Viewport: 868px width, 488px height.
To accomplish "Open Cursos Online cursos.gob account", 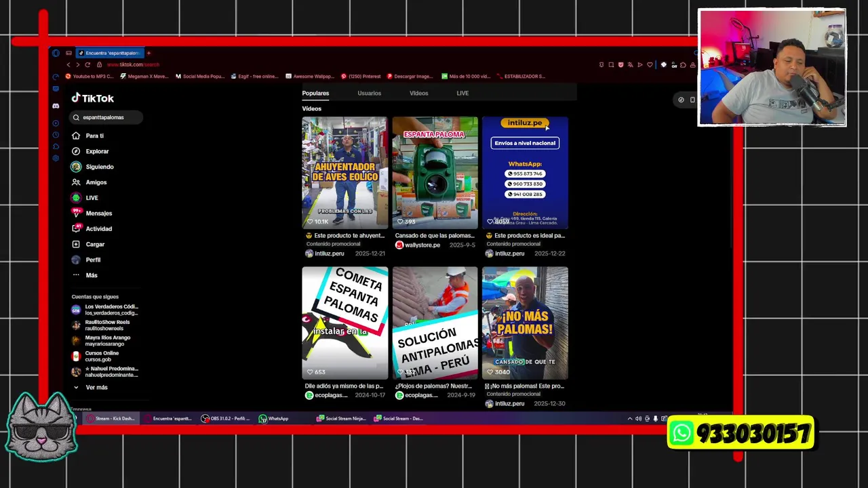I will (96, 356).
